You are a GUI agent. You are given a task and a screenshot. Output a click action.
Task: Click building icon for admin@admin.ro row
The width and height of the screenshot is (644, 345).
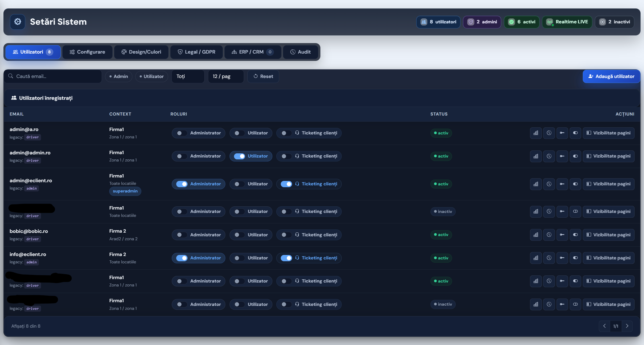pyautogui.click(x=536, y=156)
